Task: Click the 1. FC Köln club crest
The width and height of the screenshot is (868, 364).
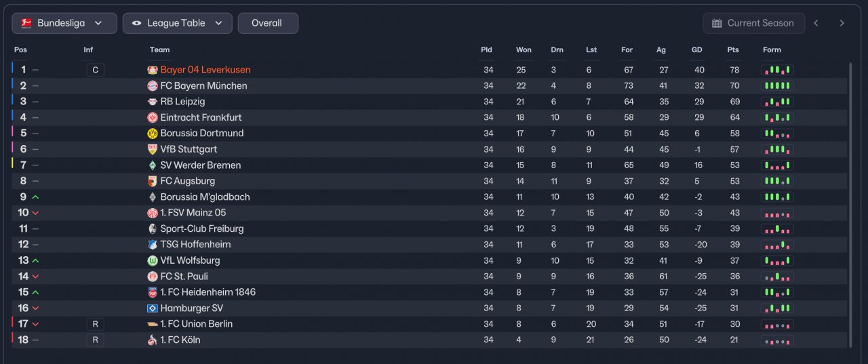Action: tap(153, 340)
